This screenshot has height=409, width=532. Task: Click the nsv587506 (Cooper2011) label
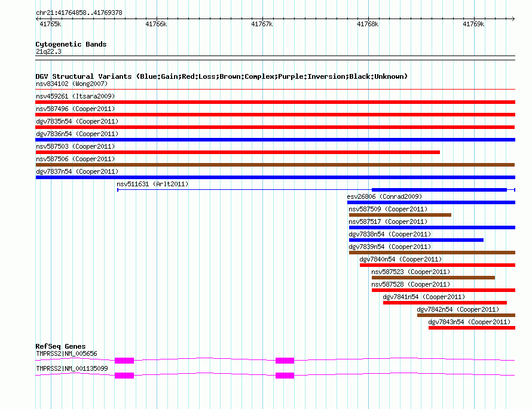[75, 159]
